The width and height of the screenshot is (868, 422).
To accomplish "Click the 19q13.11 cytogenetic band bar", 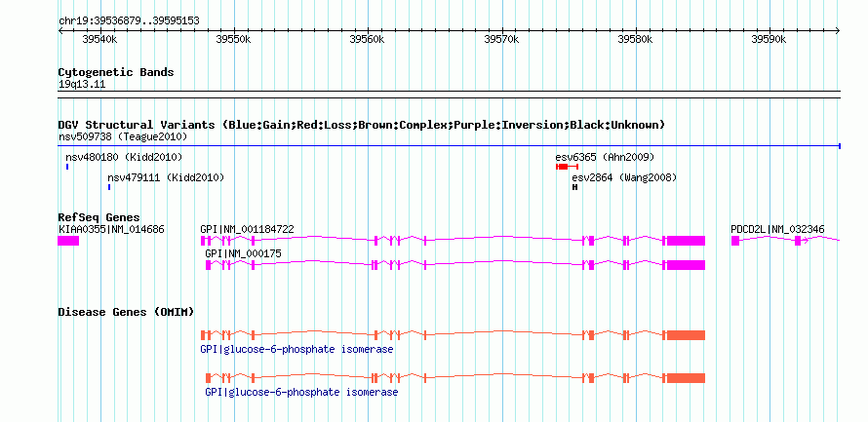I will [450, 95].
